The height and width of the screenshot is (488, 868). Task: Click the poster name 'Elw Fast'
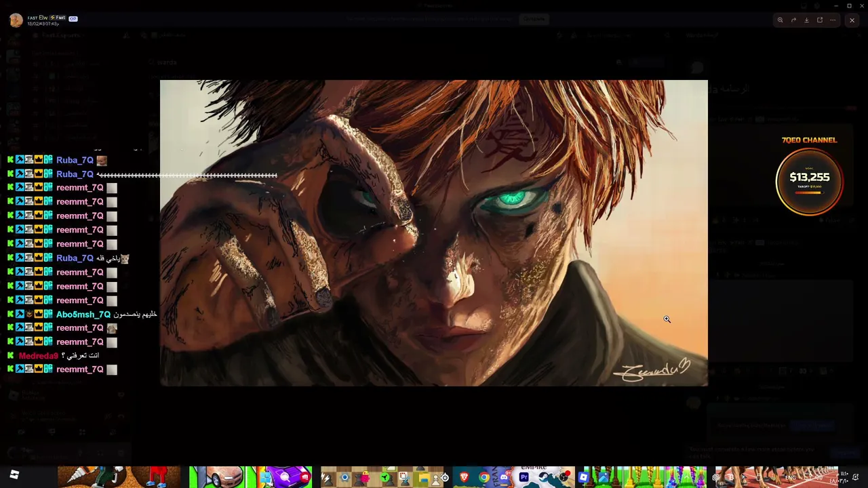point(47,18)
